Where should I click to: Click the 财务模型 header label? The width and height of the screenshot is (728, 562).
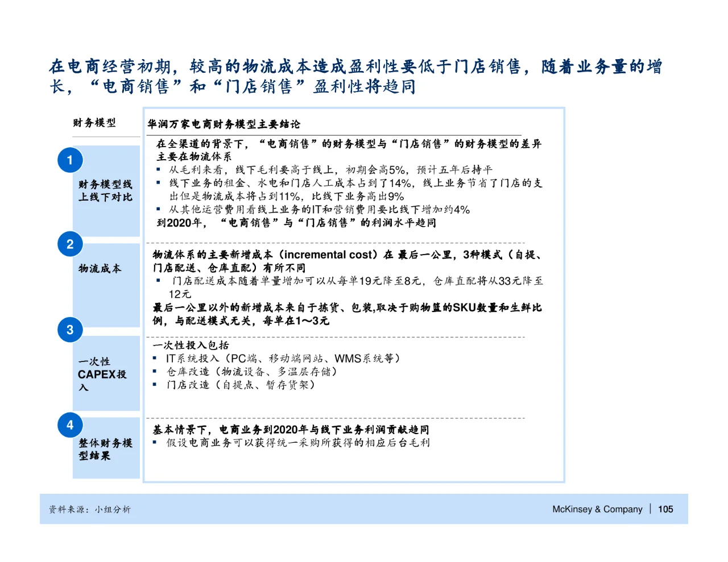click(x=93, y=123)
